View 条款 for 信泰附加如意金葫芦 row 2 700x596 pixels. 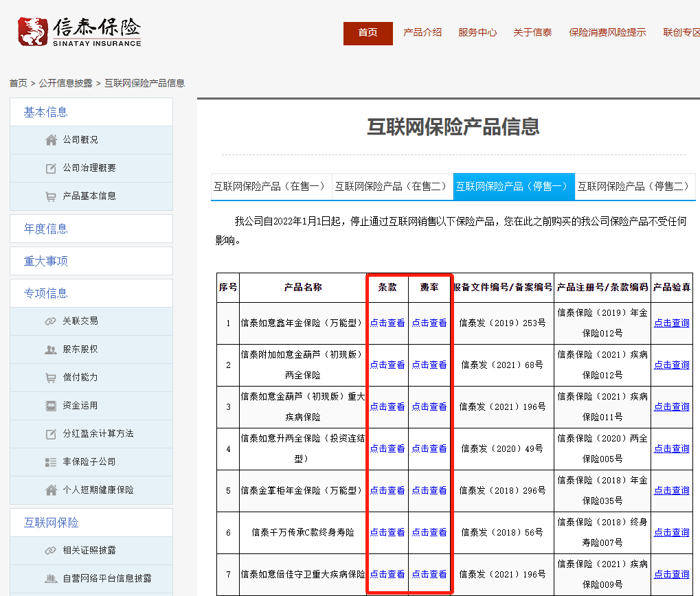[x=387, y=365]
